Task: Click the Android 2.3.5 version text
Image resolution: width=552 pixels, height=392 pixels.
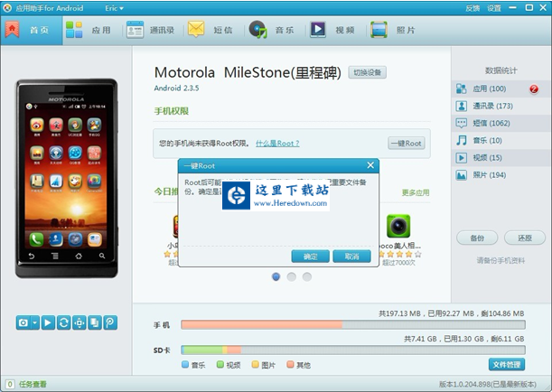Action: click(x=176, y=88)
